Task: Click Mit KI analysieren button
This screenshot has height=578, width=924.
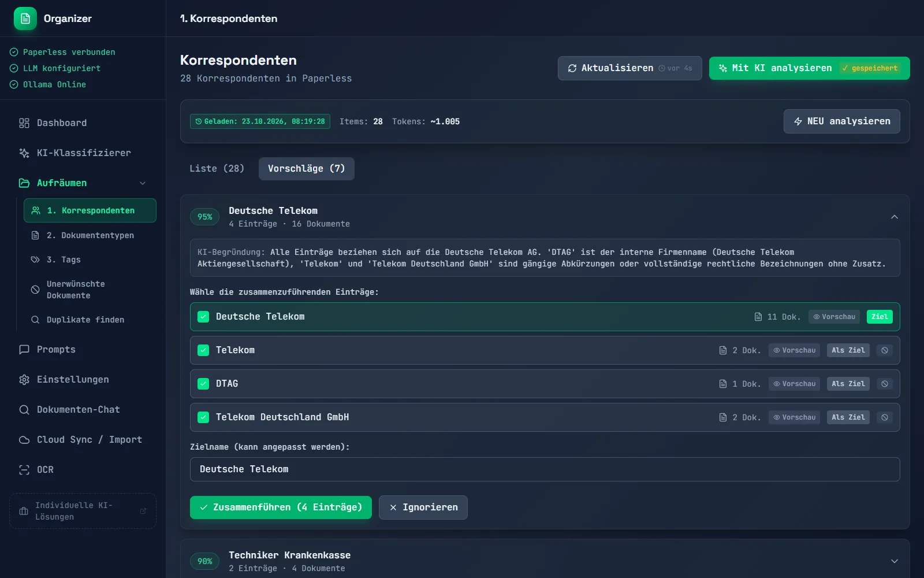Action: pyautogui.click(x=809, y=68)
